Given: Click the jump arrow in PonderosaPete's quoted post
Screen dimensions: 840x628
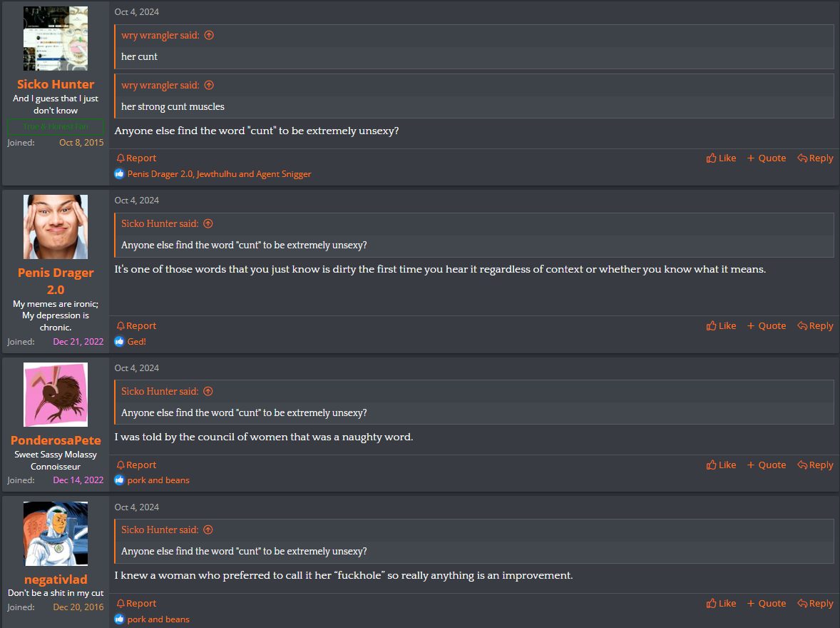Looking at the screenshot, I should (208, 392).
